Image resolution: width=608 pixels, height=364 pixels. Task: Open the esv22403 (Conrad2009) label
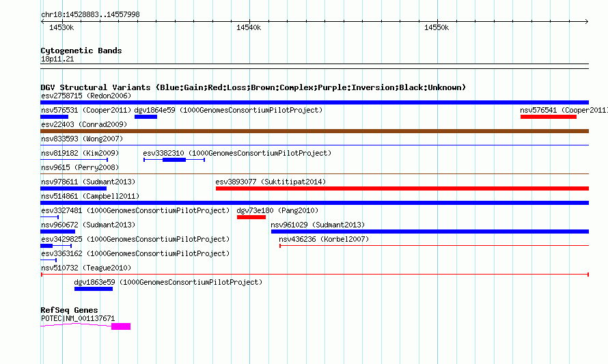coord(84,124)
